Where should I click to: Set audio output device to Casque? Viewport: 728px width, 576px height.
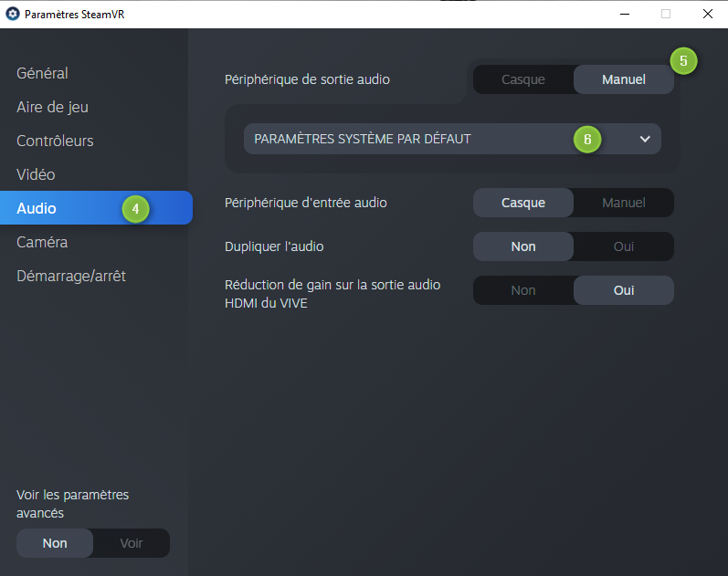click(x=523, y=79)
